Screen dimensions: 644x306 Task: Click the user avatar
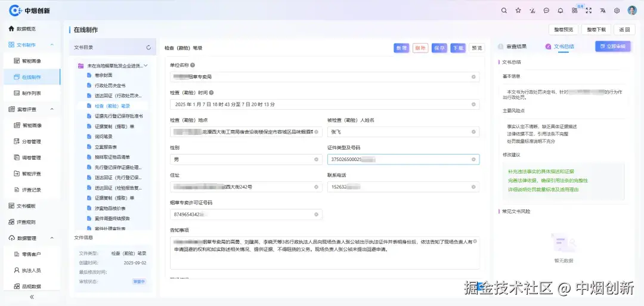point(632,11)
